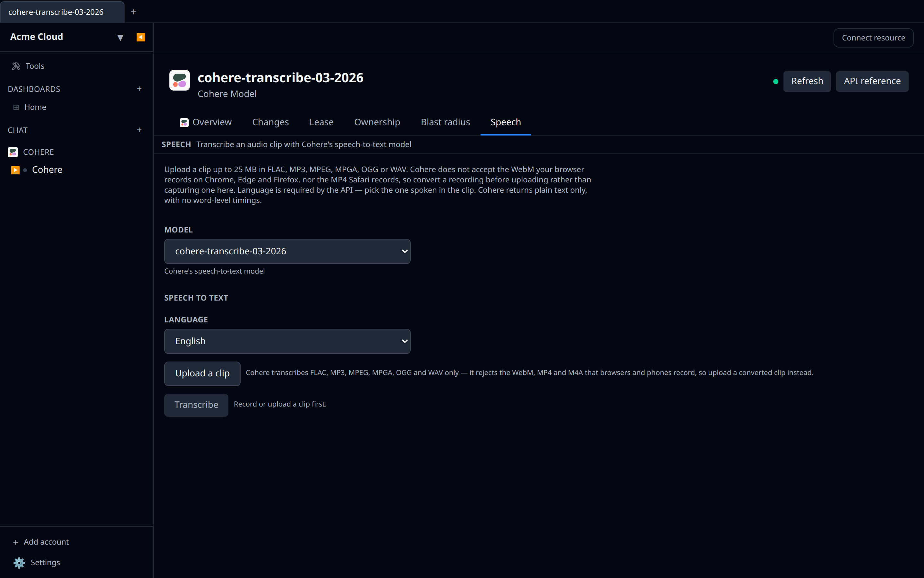Click the Refresh button

pyautogui.click(x=807, y=82)
